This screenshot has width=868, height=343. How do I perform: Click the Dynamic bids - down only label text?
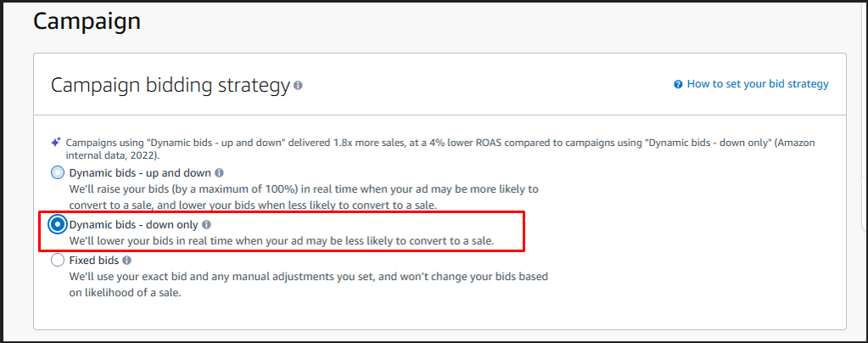click(134, 225)
